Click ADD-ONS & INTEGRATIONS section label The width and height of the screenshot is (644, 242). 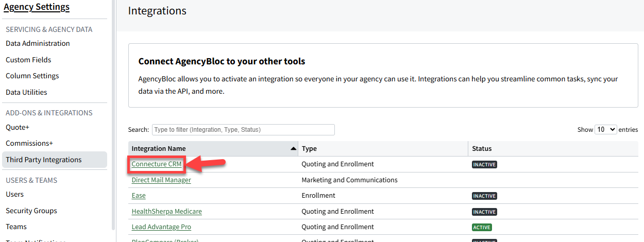tap(49, 113)
